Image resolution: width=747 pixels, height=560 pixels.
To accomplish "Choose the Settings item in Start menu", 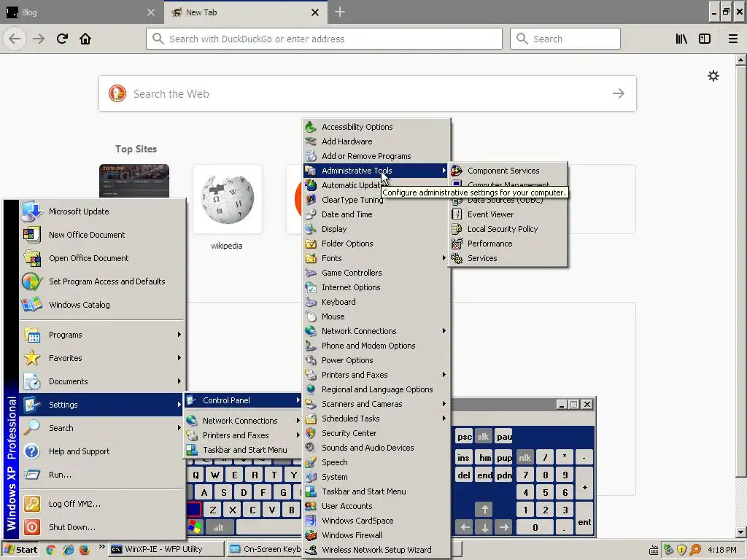I will click(x=102, y=405).
